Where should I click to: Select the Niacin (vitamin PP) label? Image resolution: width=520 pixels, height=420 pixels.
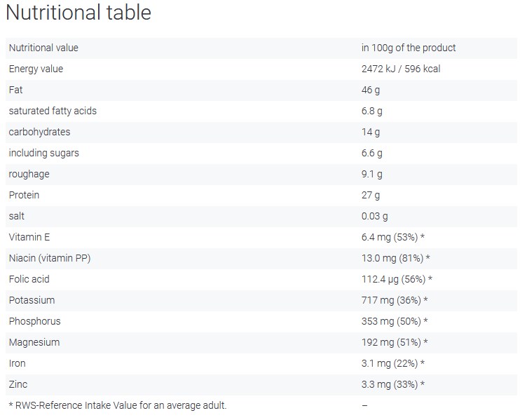pos(50,258)
